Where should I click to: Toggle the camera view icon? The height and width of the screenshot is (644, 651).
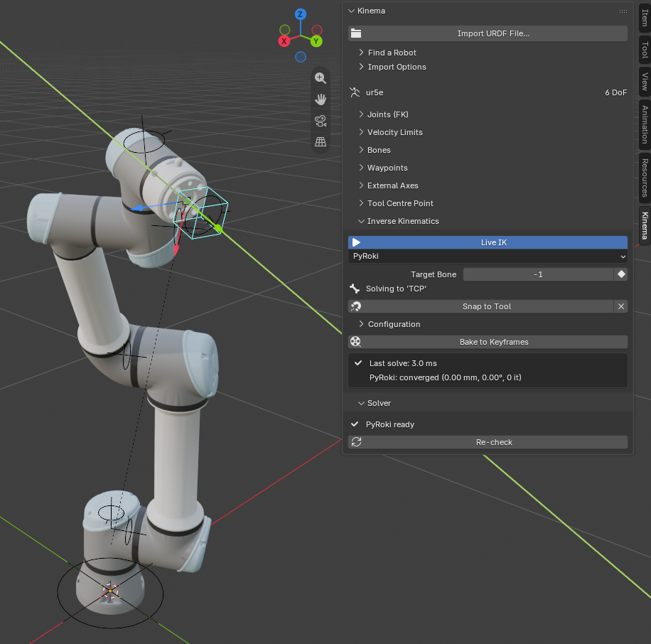click(320, 121)
